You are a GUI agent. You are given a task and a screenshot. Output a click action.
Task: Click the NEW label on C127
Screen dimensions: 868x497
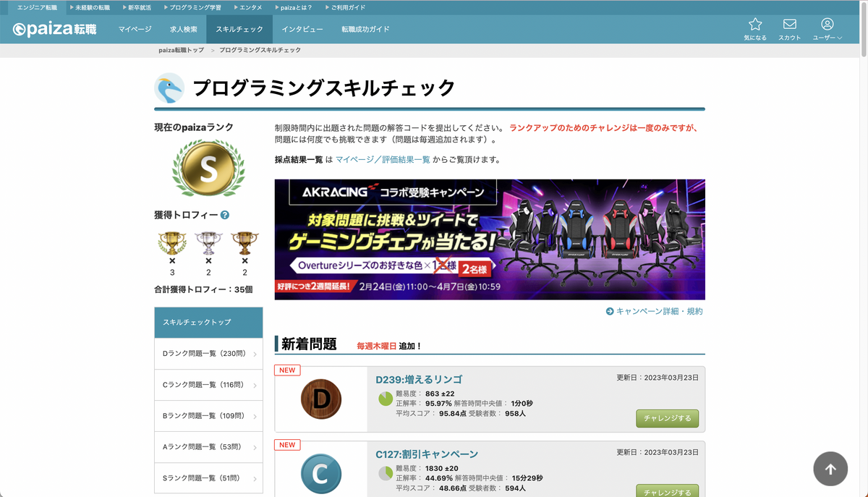[287, 445]
